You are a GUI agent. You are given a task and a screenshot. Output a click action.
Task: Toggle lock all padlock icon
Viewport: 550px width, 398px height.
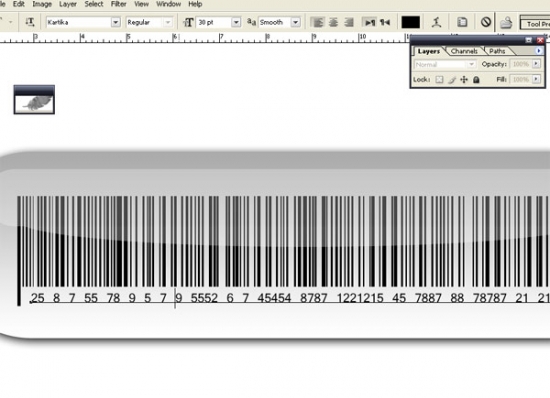476,80
